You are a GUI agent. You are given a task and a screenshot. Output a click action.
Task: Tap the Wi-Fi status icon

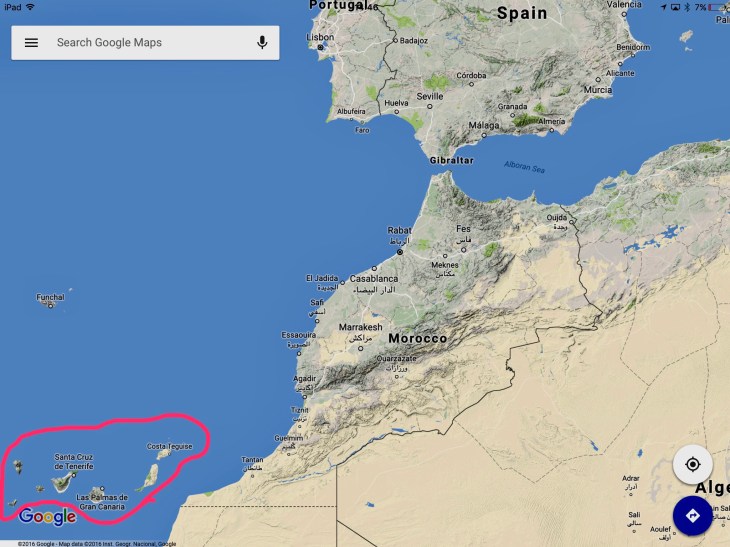[30, 7]
